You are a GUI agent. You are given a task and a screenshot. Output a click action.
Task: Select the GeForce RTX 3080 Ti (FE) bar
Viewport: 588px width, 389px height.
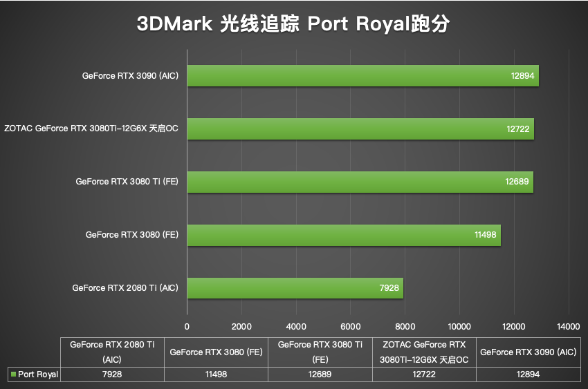tap(360, 182)
